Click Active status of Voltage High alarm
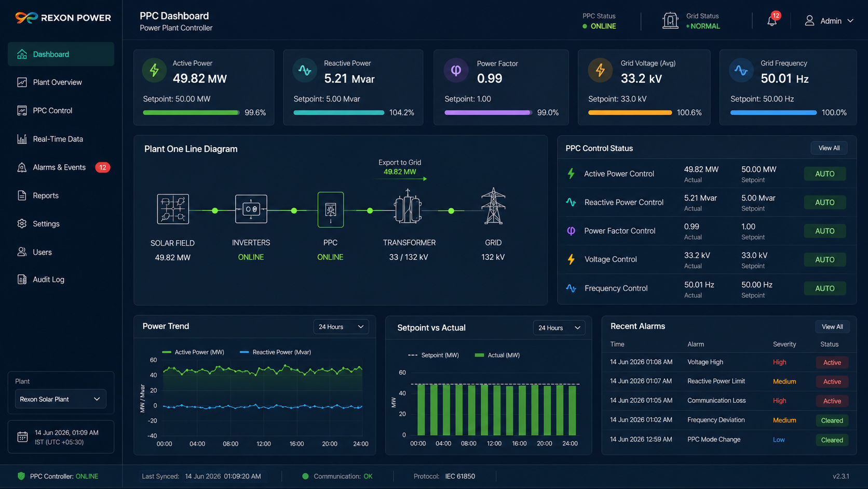Screen dimensions: 868x489 coord(832,363)
